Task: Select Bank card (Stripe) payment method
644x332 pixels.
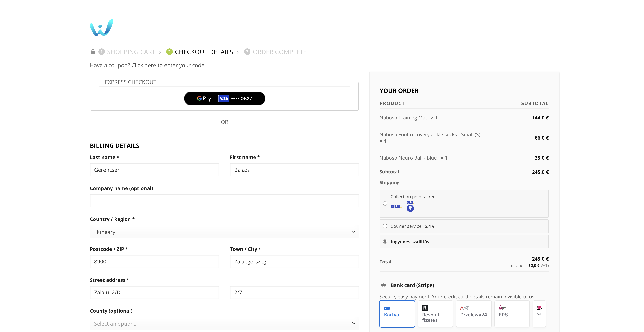Action: coord(384,285)
